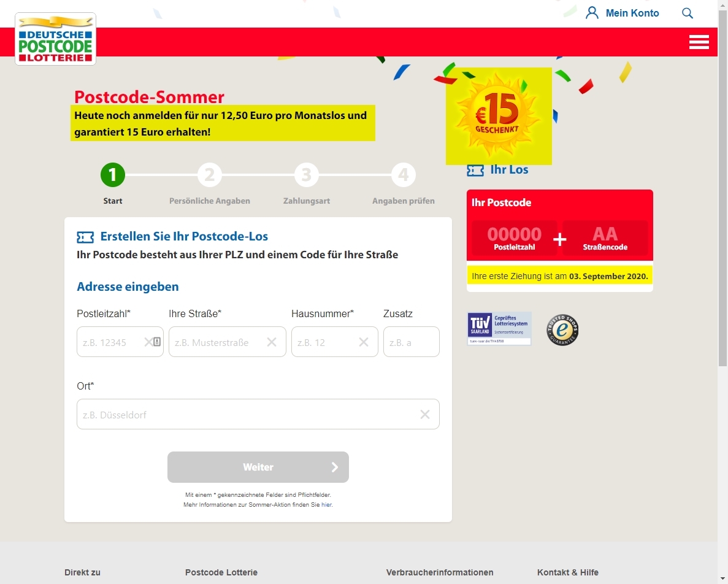Screen dimensions: 728x584
Task: Select step 1 Start in progress bar
Action: 113,175
